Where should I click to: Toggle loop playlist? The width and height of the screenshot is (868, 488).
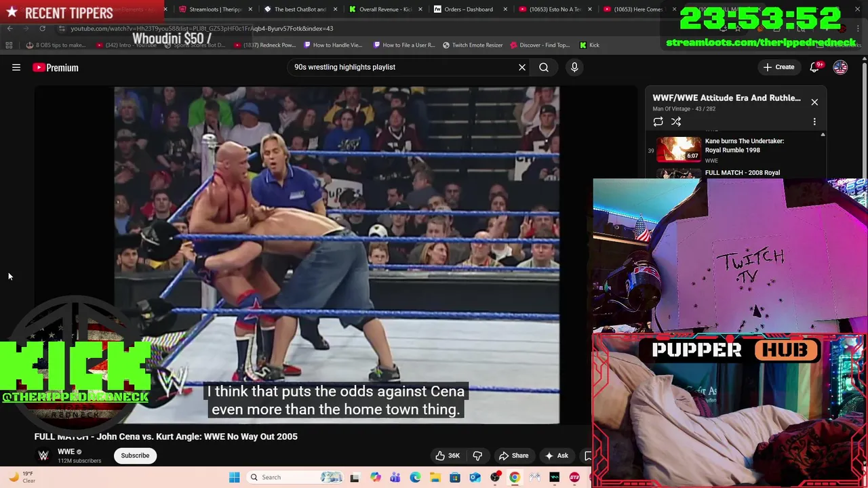(x=658, y=121)
